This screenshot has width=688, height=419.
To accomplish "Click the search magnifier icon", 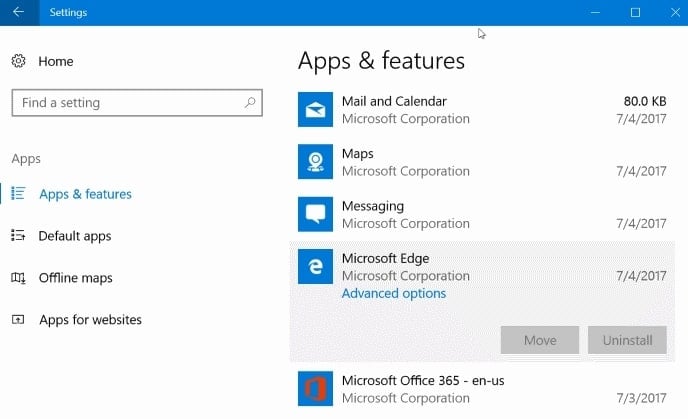I will [x=249, y=103].
